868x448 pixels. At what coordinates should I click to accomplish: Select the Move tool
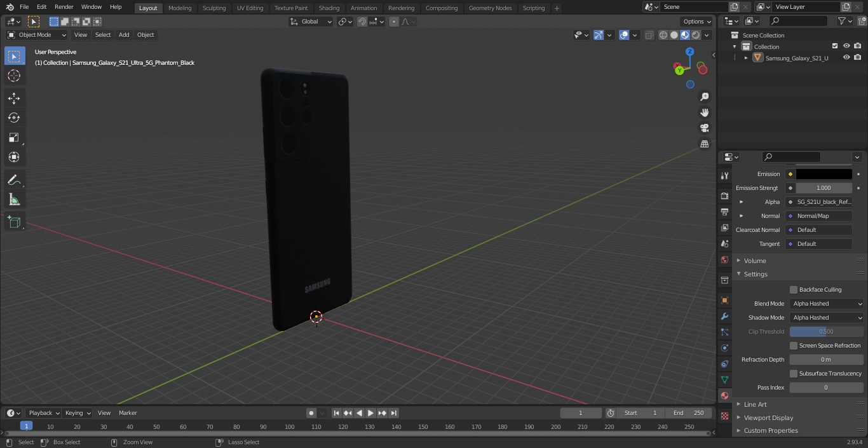coord(14,98)
